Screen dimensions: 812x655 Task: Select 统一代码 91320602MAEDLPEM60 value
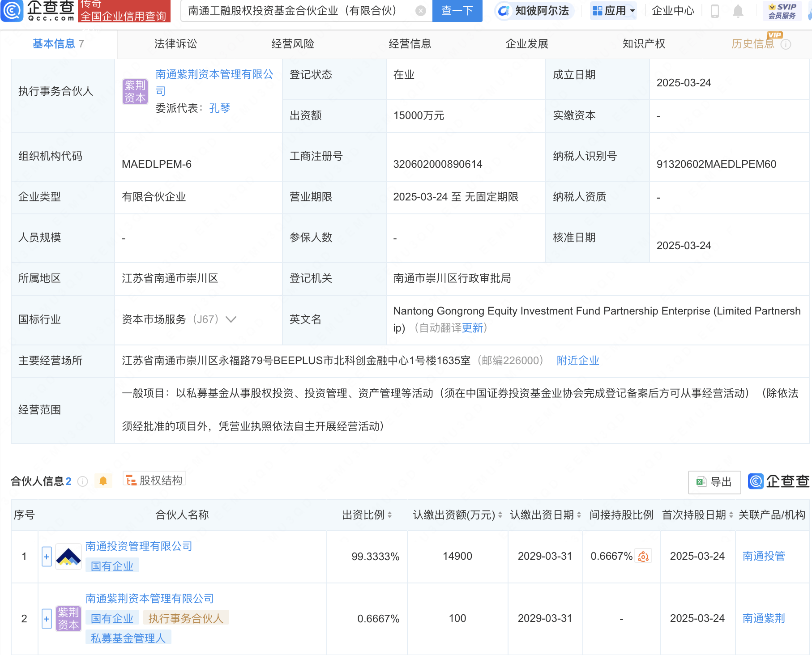coord(716,164)
